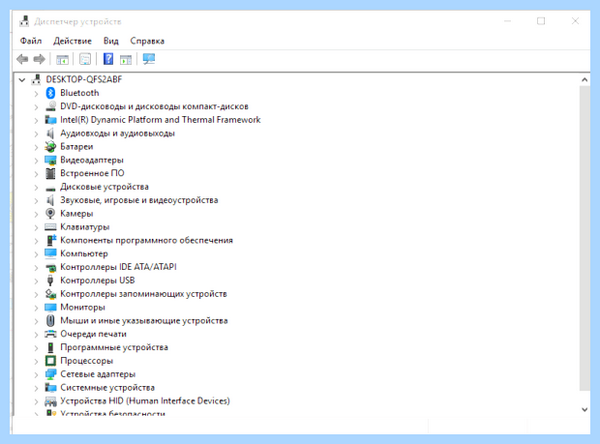Select the Компьютер row text
The width and height of the screenshot is (600, 444).
click(84, 254)
